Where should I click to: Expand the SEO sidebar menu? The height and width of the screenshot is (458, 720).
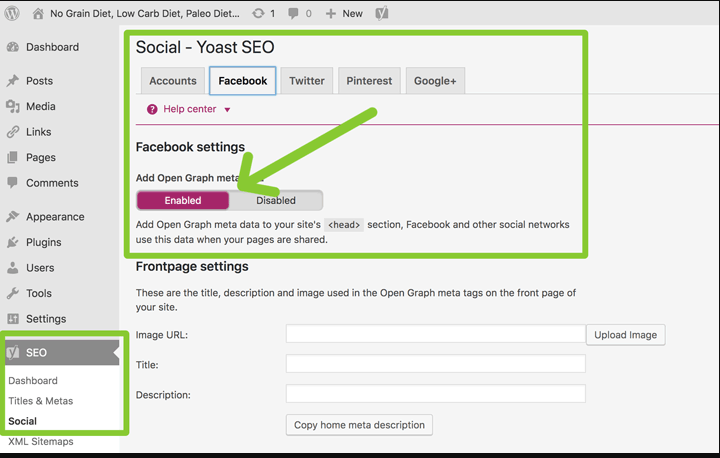click(x=36, y=352)
